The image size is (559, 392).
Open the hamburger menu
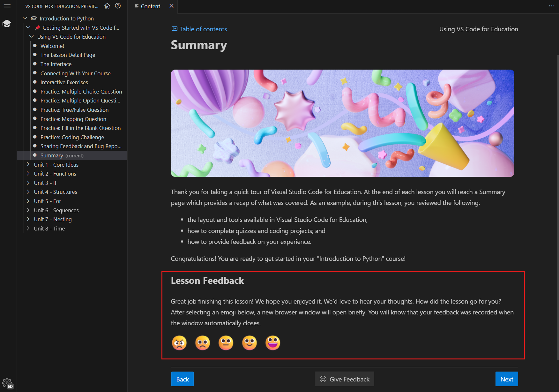coord(7,6)
